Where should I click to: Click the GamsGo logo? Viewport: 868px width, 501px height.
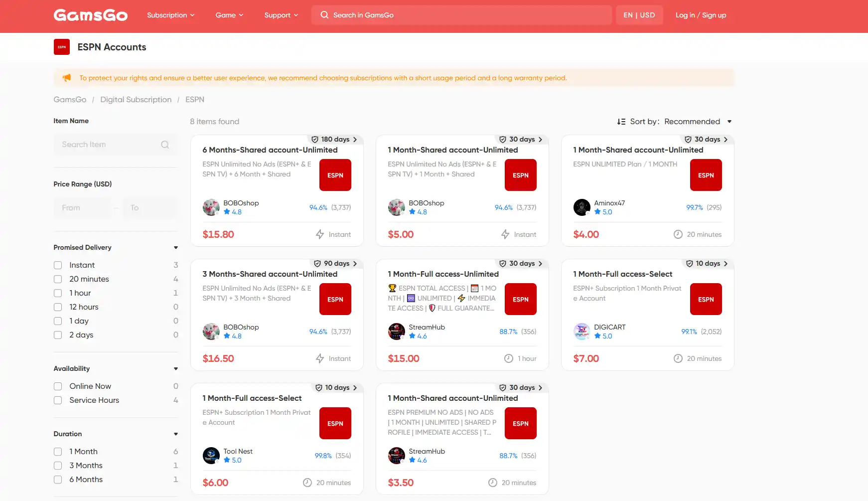90,15
